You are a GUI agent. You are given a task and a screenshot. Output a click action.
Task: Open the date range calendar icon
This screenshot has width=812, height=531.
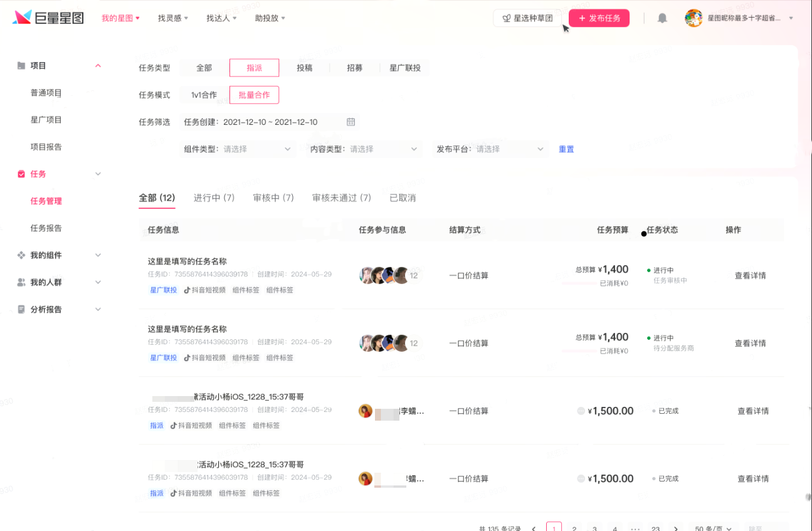pos(351,122)
